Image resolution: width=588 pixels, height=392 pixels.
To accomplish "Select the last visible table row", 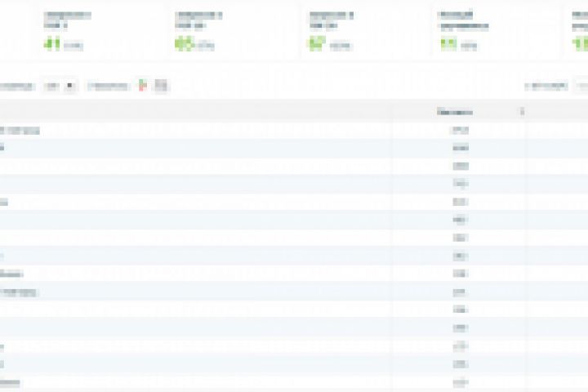I will pyautogui.click(x=294, y=383).
